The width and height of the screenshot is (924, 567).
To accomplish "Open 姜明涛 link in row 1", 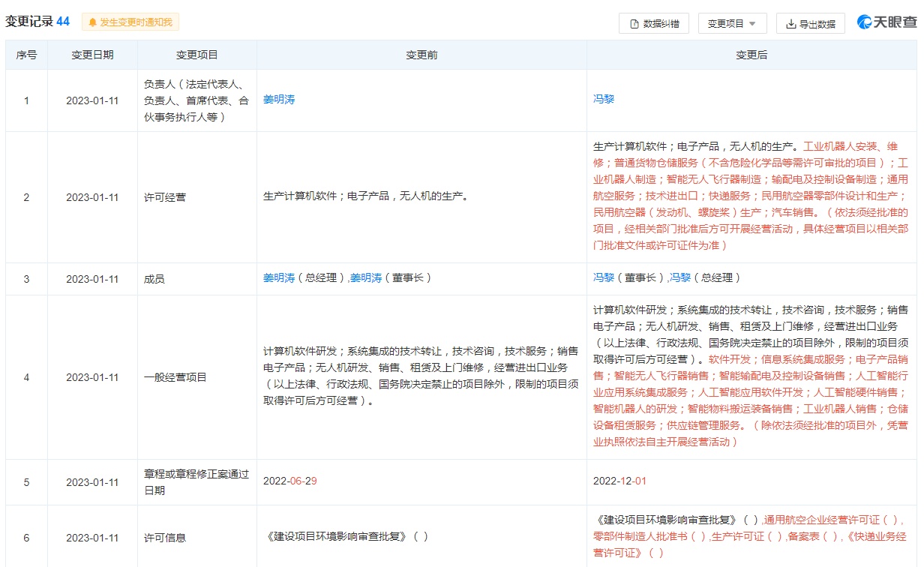I will 279,100.
